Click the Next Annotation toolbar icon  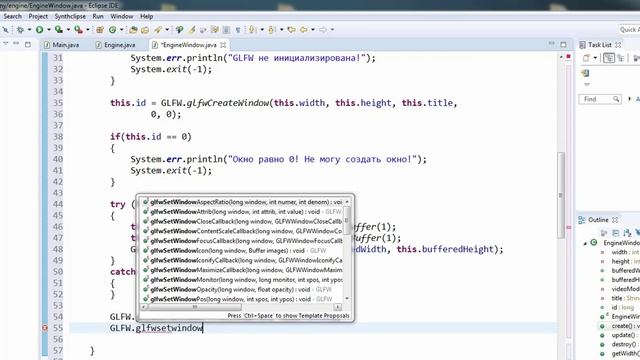click(252, 29)
